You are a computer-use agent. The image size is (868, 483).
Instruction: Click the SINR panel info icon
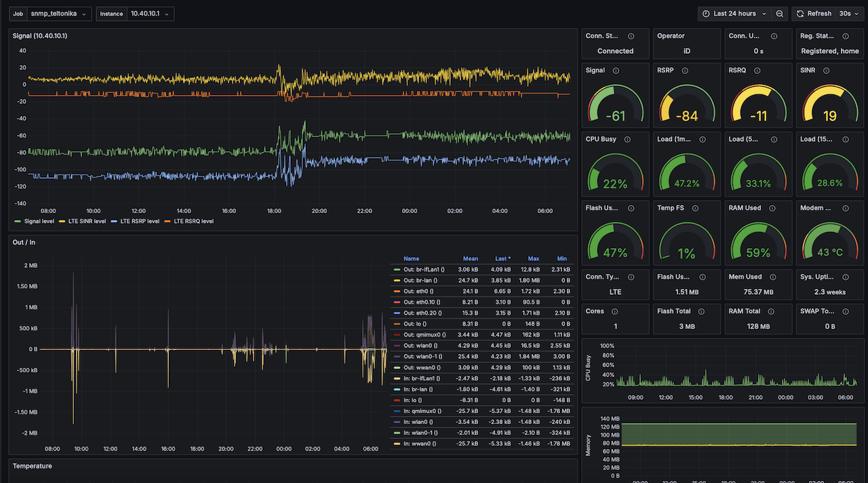click(x=827, y=71)
